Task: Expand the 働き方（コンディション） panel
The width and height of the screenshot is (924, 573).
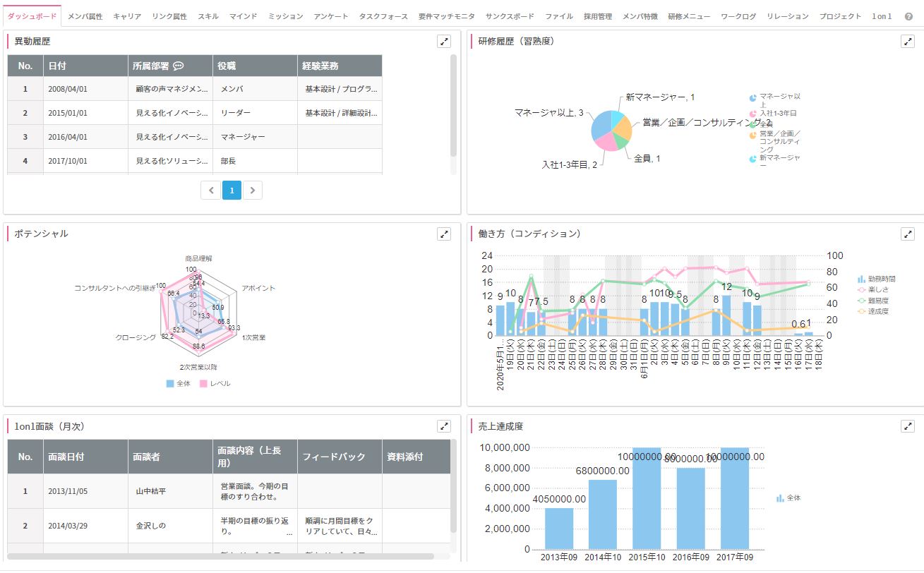Action: click(908, 234)
